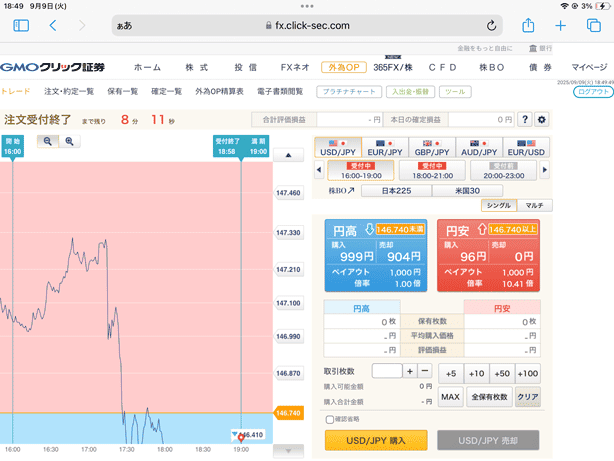The image size is (614, 461).
Task: Reload the page in Safari
Action: pyautogui.click(x=491, y=26)
